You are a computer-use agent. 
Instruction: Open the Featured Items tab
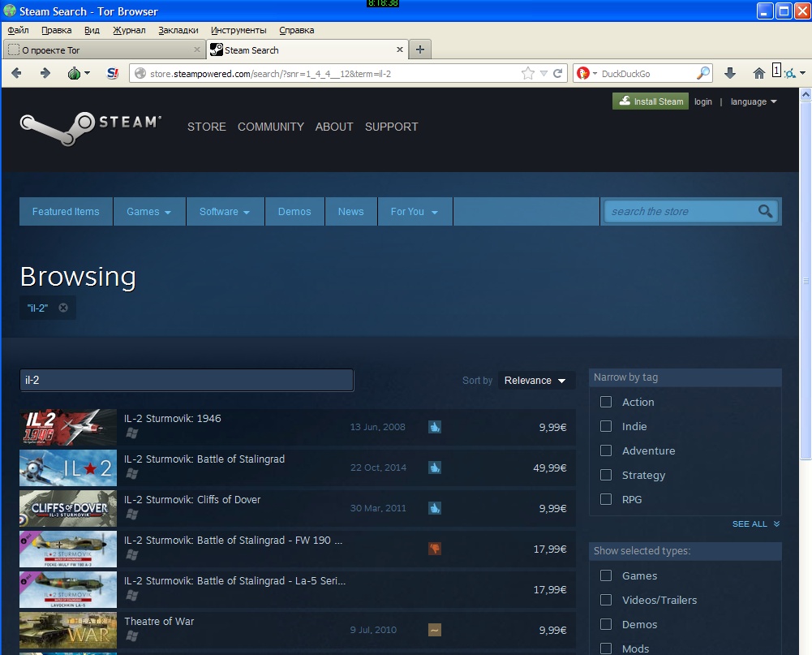coord(66,211)
